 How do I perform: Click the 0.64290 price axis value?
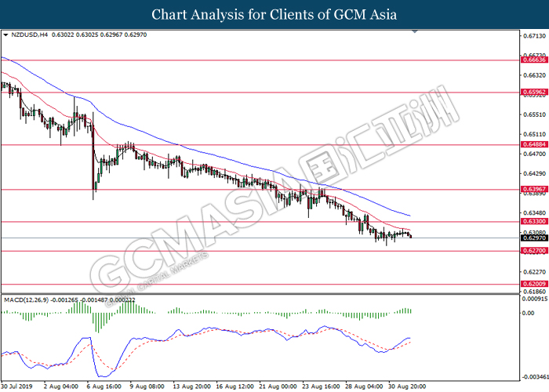pos(534,173)
